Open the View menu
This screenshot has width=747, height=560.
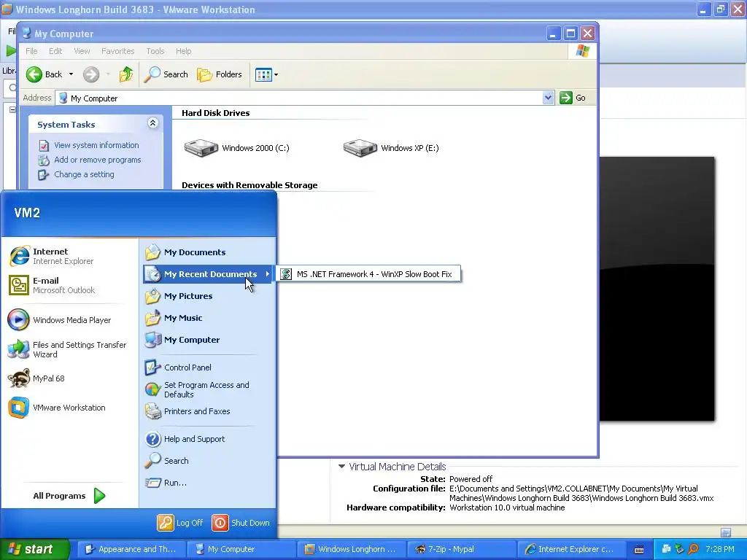tap(82, 51)
